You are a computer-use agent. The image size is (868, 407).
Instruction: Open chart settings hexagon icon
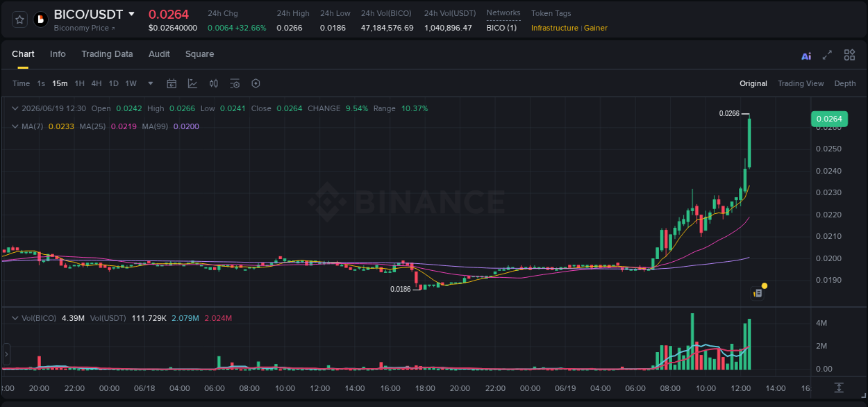click(256, 83)
